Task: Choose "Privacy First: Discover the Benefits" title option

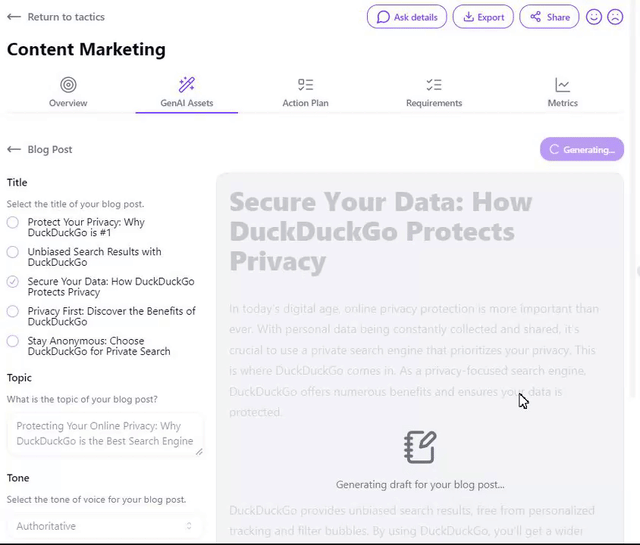Action: (13, 311)
